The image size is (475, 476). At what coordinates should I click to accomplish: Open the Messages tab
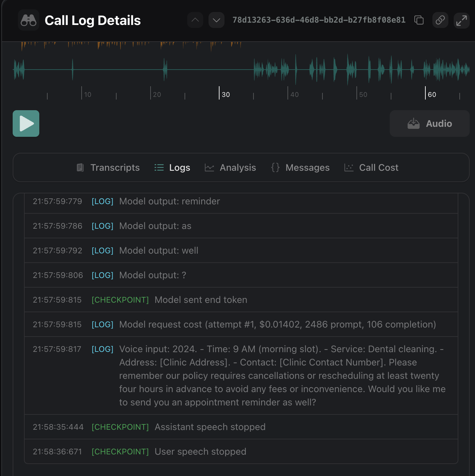307,167
